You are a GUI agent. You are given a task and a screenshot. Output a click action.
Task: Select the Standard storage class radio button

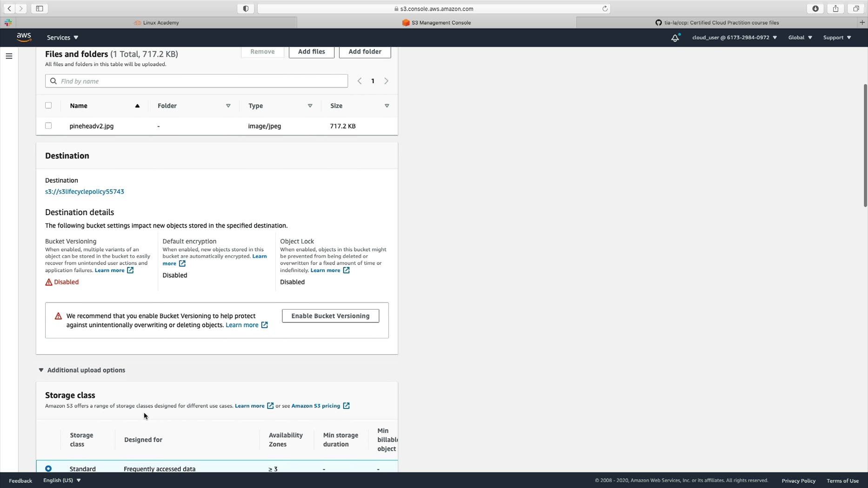[48, 468]
